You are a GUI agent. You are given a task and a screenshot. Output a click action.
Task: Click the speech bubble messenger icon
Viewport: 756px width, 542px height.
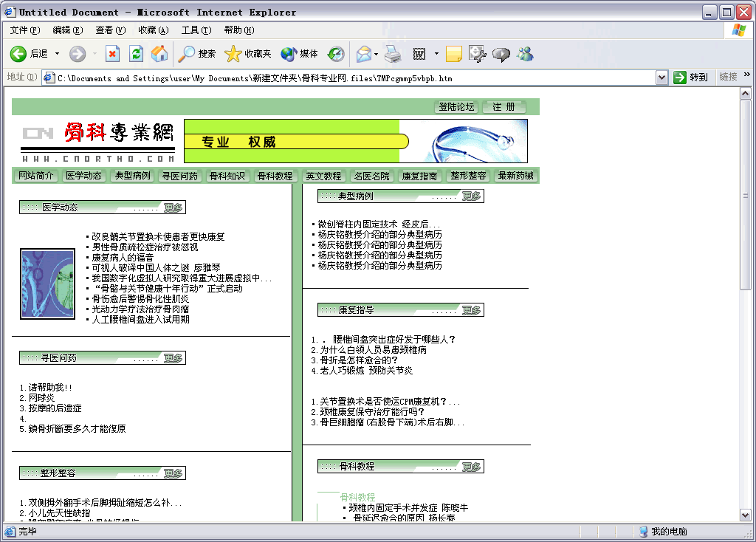click(x=501, y=54)
